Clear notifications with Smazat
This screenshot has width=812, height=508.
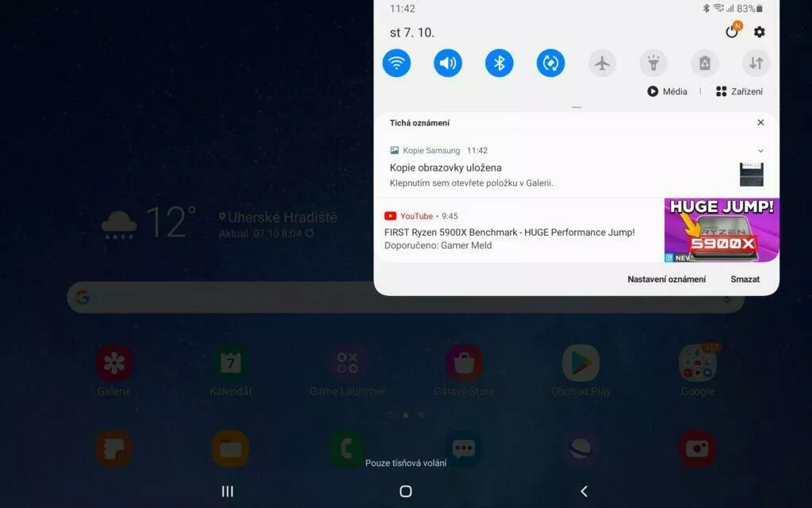[745, 279]
